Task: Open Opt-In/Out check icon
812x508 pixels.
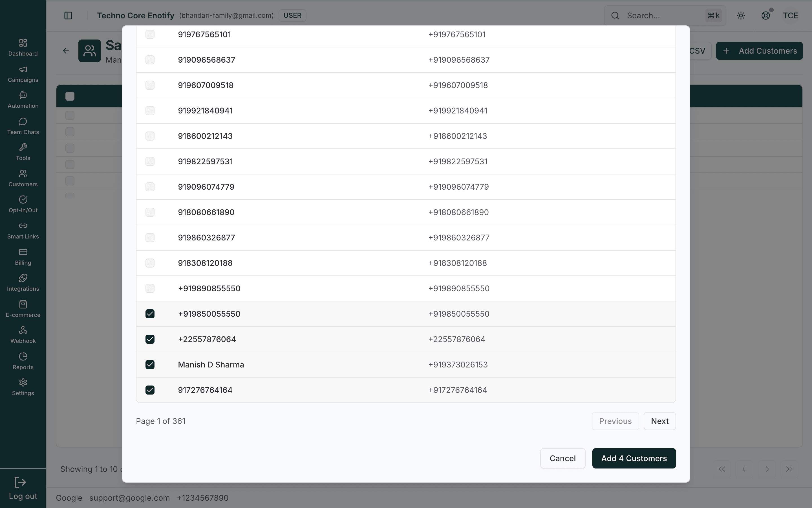Action: coord(23,200)
